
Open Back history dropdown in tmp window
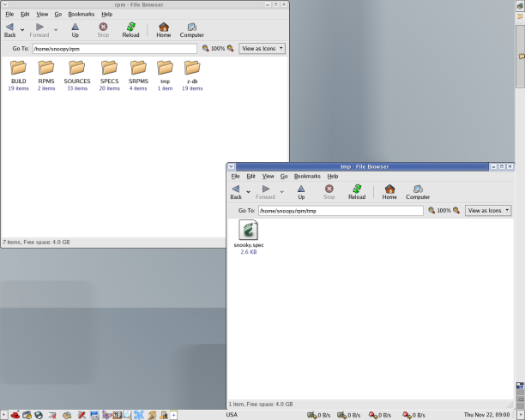248,191
